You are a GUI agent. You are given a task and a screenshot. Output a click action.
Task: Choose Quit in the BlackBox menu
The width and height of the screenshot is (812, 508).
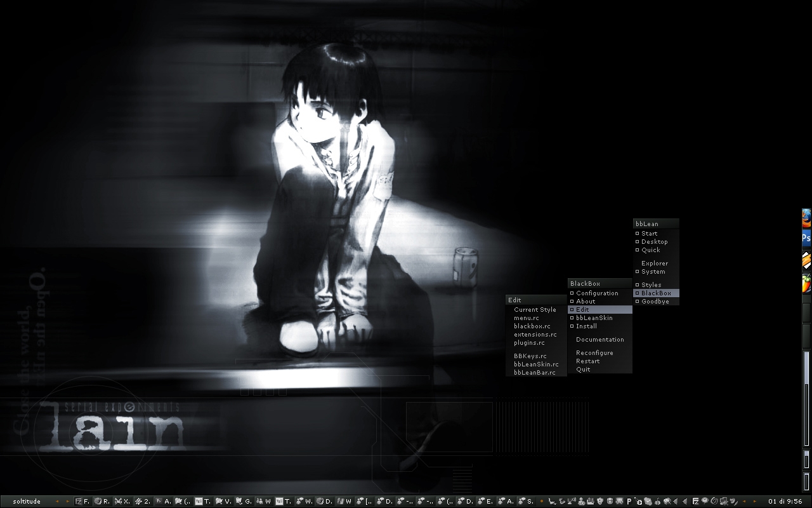click(x=599, y=370)
